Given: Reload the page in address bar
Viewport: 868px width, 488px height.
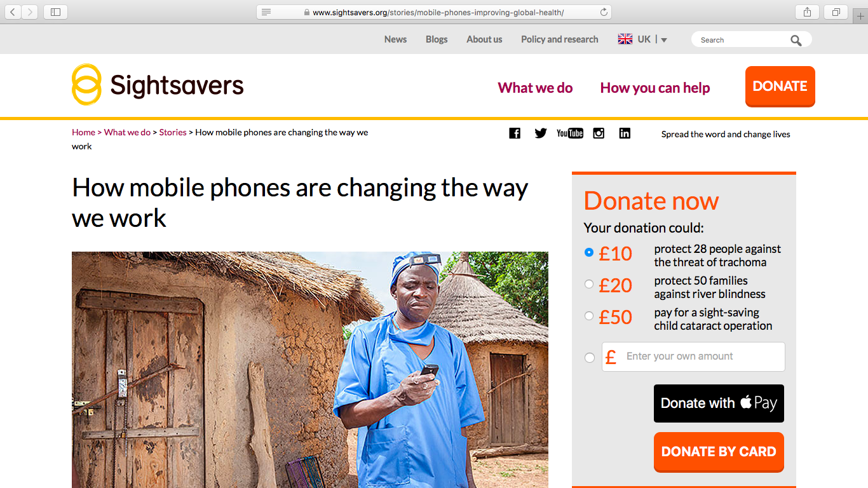Looking at the screenshot, I should pyautogui.click(x=604, y=12).
